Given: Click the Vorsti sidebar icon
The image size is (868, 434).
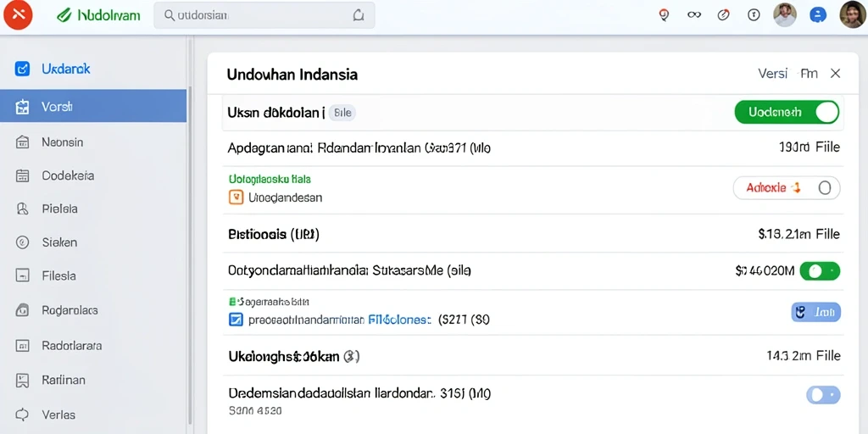Looking at the screenshot, I should 22,107.
